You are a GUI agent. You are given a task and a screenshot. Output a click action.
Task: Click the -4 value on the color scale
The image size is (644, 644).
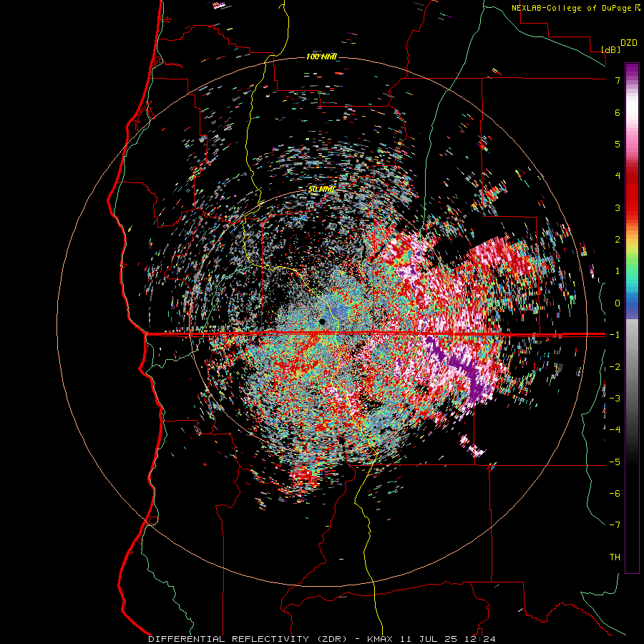[x=615, y=430]
